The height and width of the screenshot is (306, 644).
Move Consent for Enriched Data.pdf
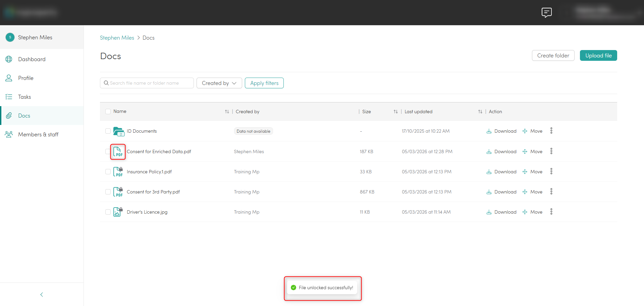(x=532, y=151)
